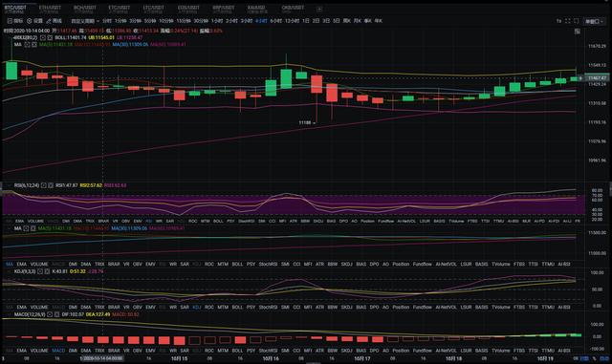Click the percent scale toggle at bottom right
This screenshot has width=612, height=364.
(x=595, y=358)
